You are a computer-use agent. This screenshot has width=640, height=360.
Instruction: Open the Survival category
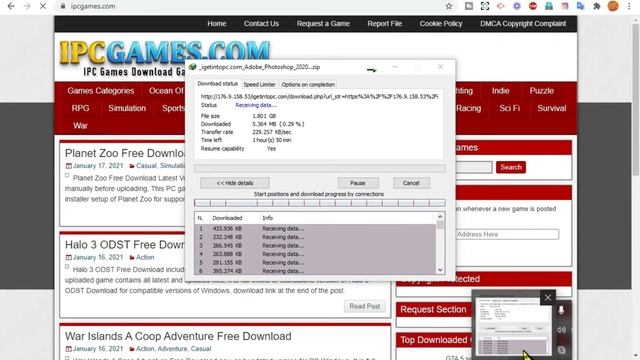552,108
